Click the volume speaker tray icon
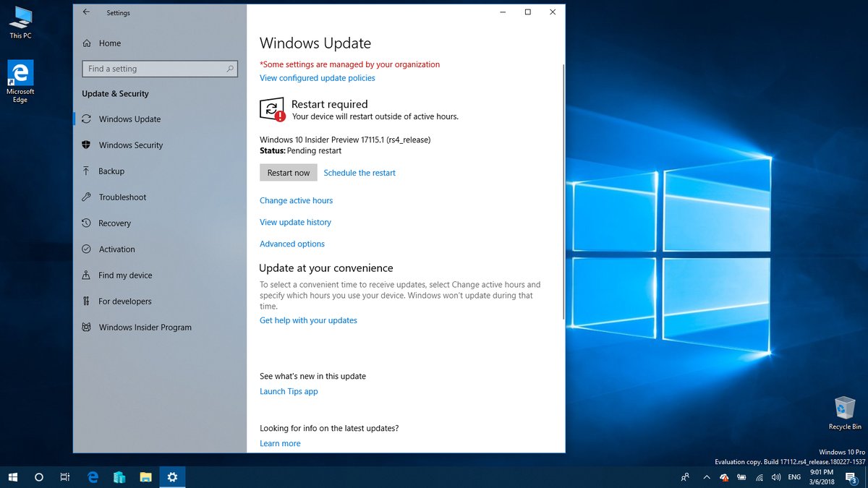The height and width of the screenshot is (488, 868). pyautogui.click(x=775, y=477)
